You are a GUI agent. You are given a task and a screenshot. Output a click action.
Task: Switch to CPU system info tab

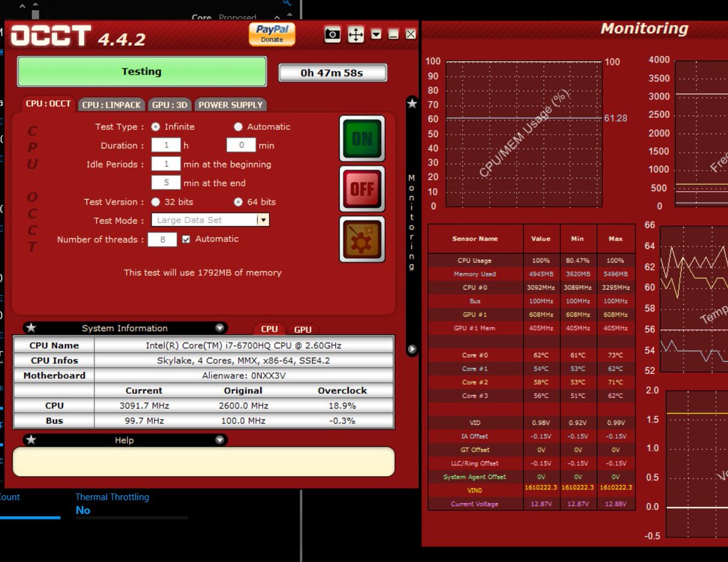point(269,329)
